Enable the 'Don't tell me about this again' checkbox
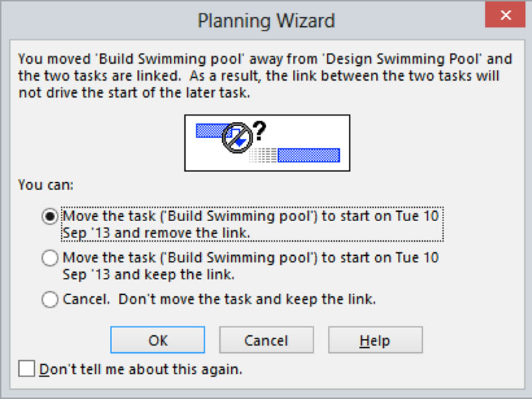This screenshot has width=532, height=399. pyautogui.click(x=28, y=369)
